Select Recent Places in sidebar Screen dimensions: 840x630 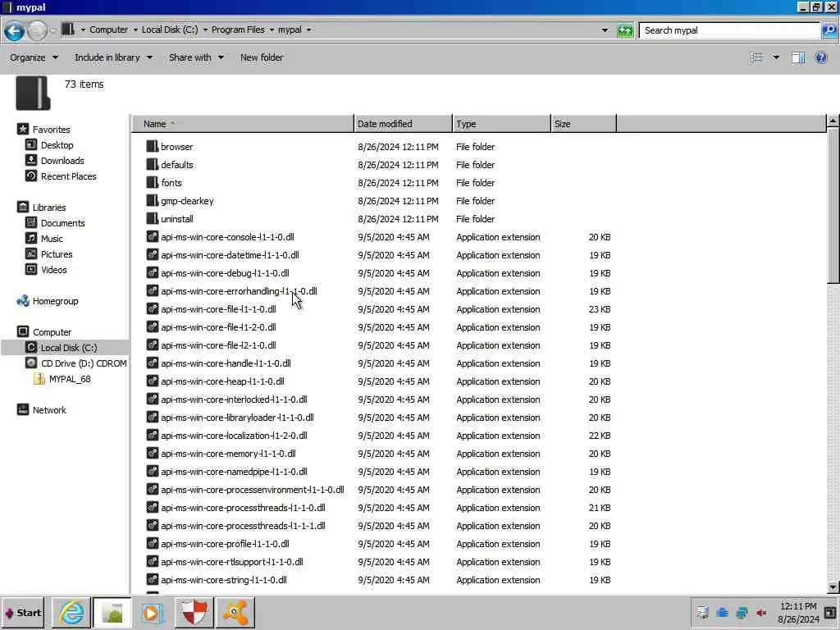pyautogui.click(x=69, y=176)
